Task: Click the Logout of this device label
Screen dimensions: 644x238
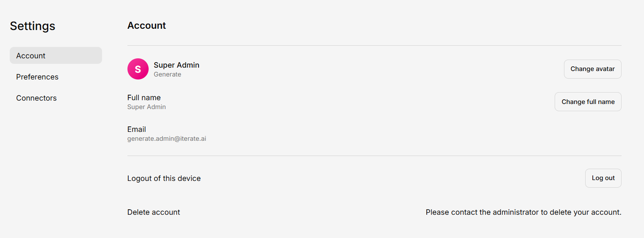Action: 164,178
